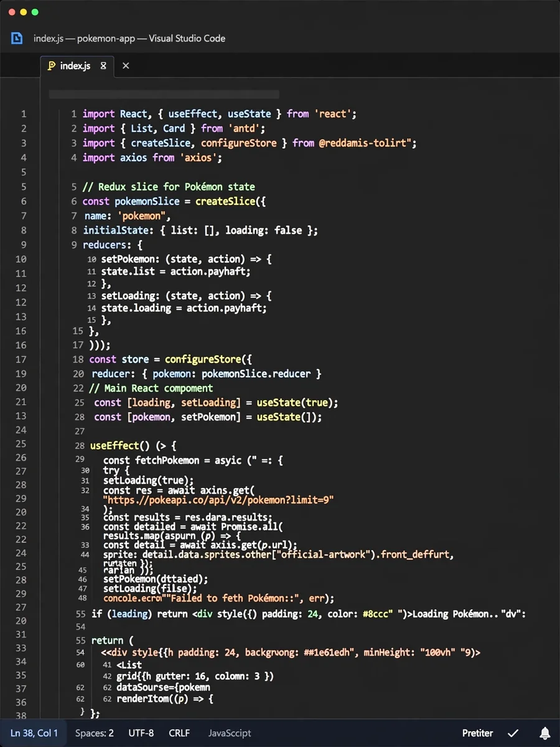Open notifications via the bell icon
Screen dimensions: 560x747
544,733
